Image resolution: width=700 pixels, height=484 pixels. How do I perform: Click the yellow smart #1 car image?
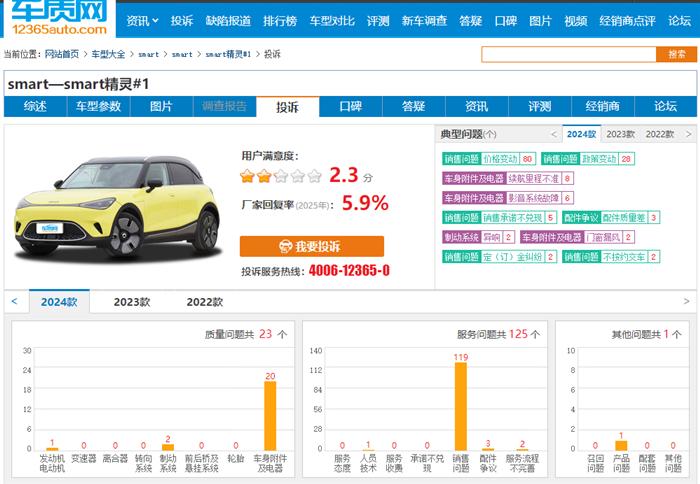[x=117, y=208]
